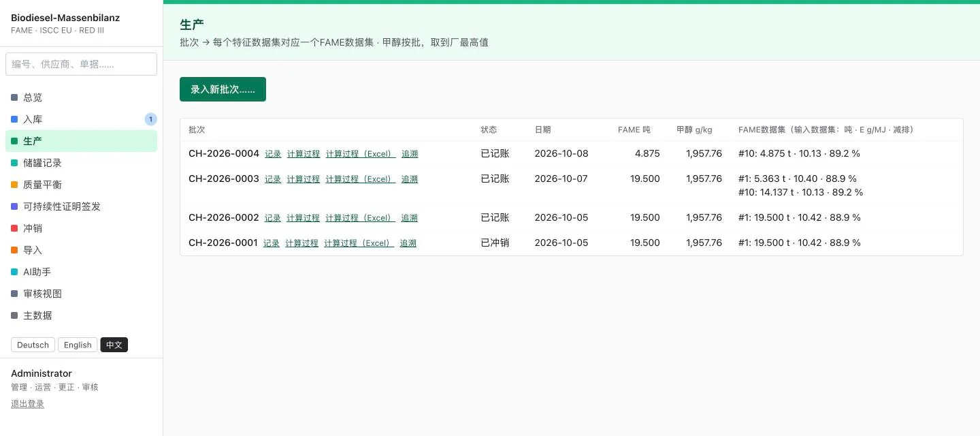Viewport: 980px width, 436px height.
Task: Click date 2026-10-07
Action: [561, 178]
